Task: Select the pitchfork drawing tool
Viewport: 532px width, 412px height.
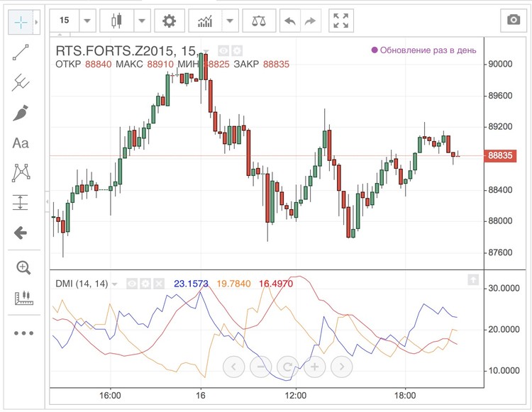Action: click(21, 84)
